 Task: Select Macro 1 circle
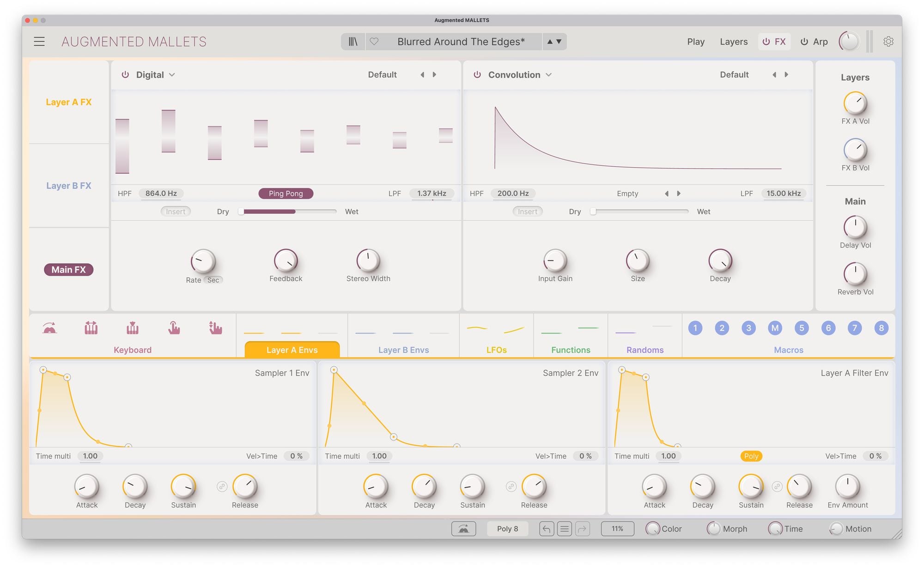(695, 328)
